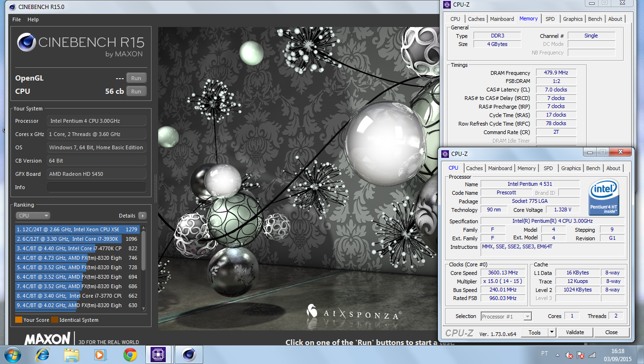The height and width of the screenshot is (364, 644).
Task: Click the Validate button in CPU-Z
Action: tap(575, 332)
